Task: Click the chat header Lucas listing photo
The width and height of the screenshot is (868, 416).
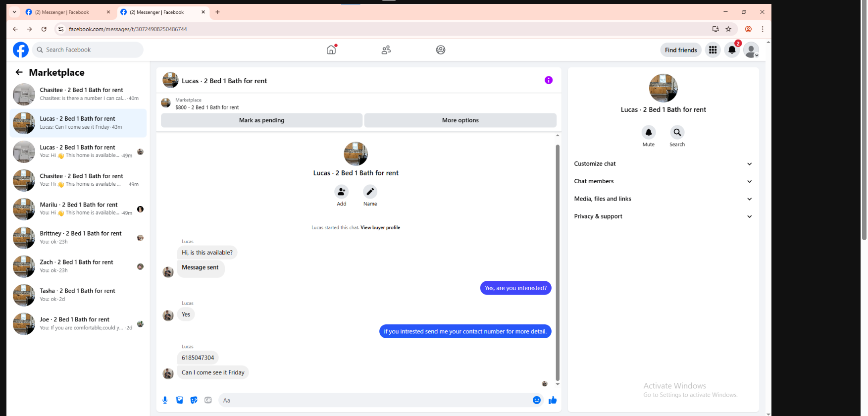Action: coord(170,80)
